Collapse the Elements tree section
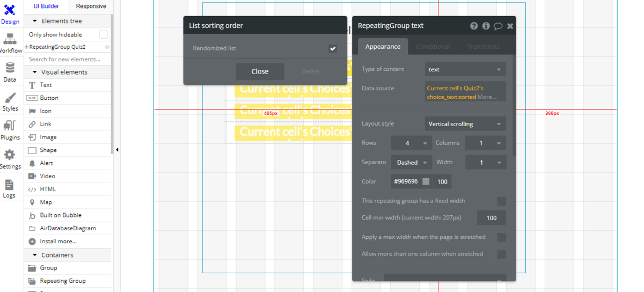This screenshot has height=292, width=644. [x=35, y=21]
